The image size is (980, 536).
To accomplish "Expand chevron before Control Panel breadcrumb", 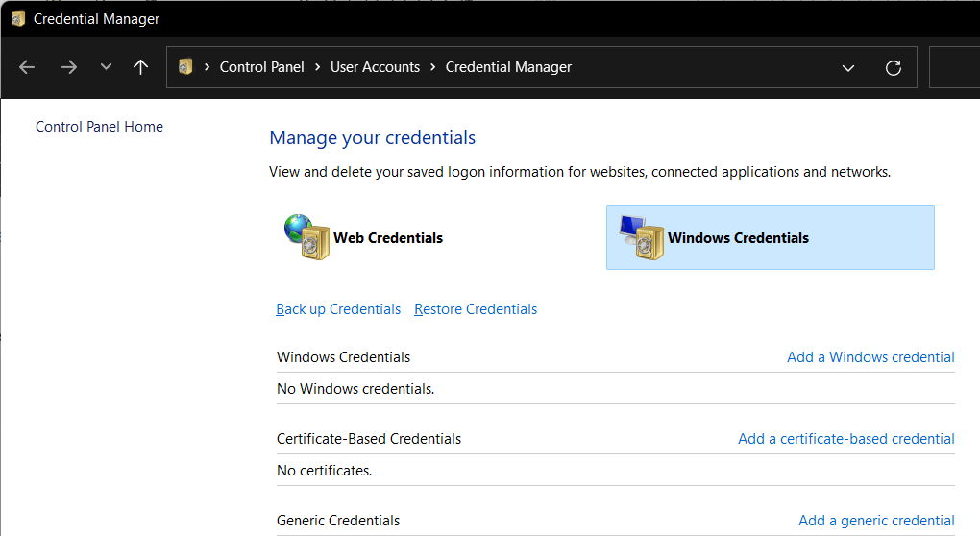I will (x=207, y=67).
